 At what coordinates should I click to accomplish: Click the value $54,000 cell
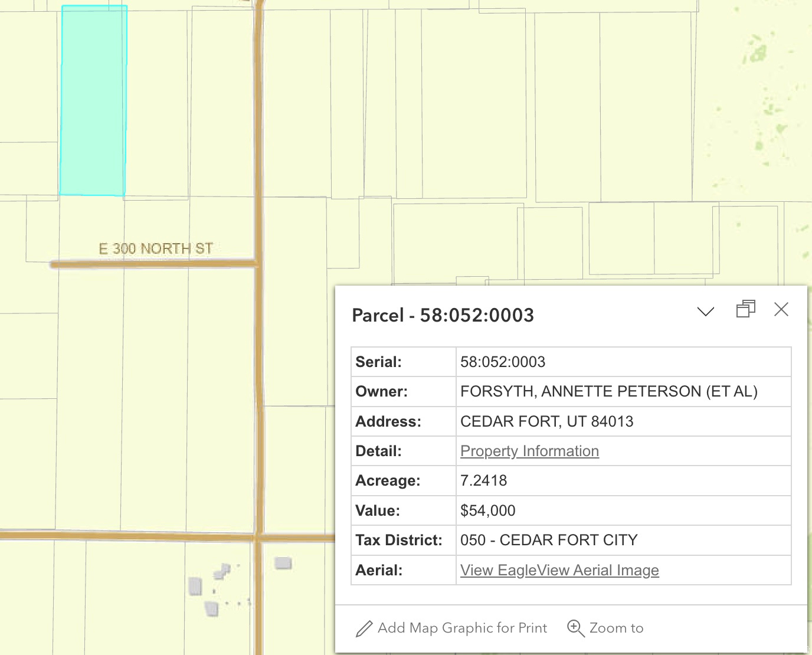[624, 510]
